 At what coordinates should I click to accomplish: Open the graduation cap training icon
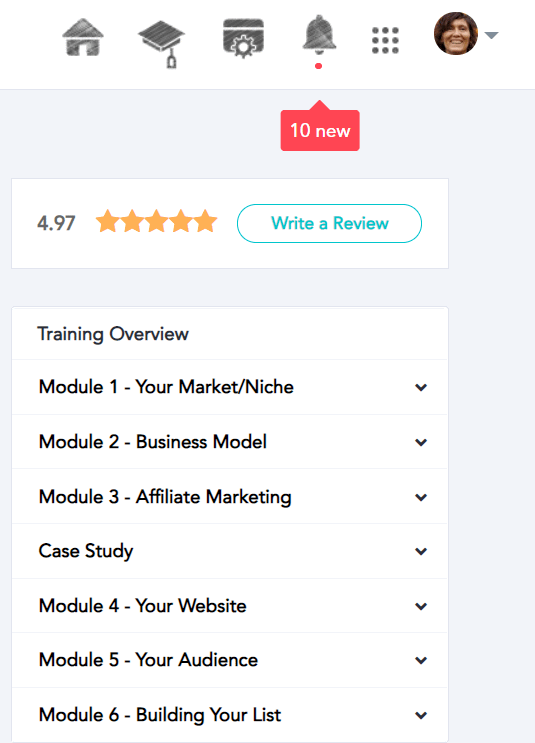pyautogui.click(x=162, y=44)
